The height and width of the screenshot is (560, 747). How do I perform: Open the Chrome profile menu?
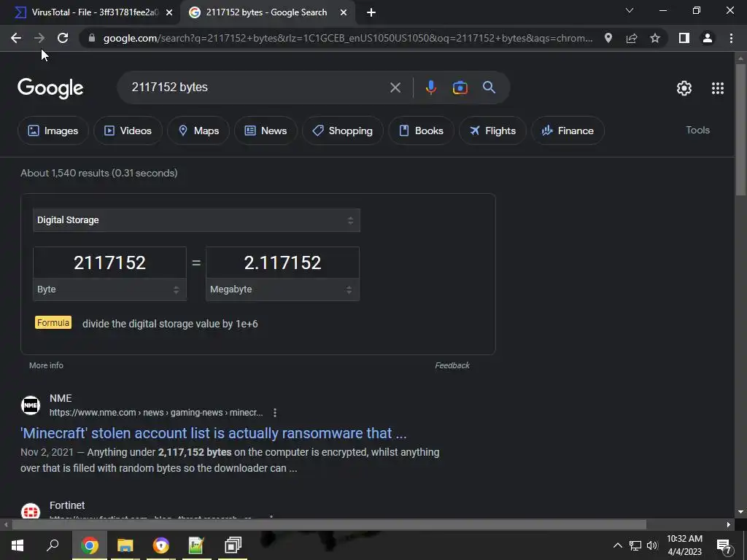[708, 38]
